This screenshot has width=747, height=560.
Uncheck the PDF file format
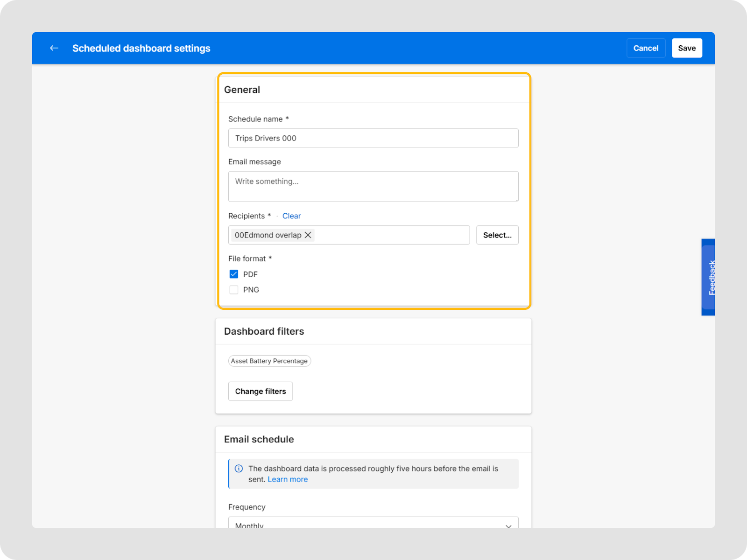pyautogui.click(x=234, y=274)
